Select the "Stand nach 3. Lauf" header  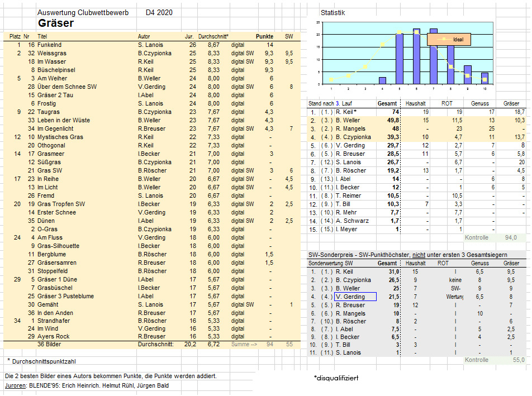coord(330,103)
